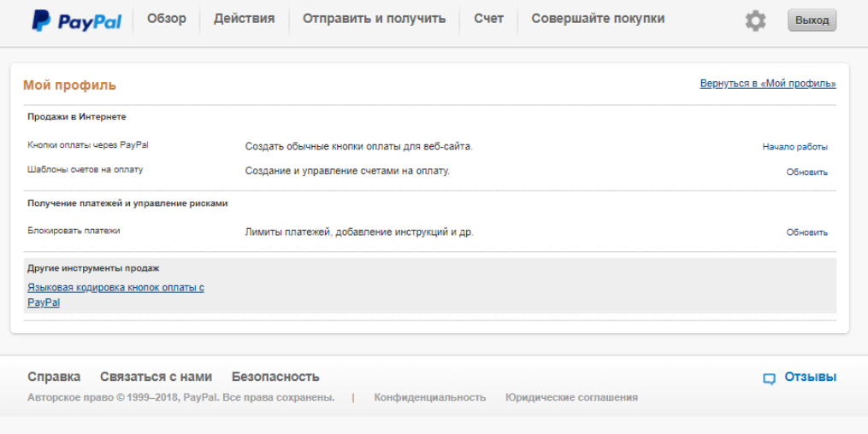This screenshot has width=868, height=434.
Task: Click the Создание и управление счетами description
Action: [347, 172]
